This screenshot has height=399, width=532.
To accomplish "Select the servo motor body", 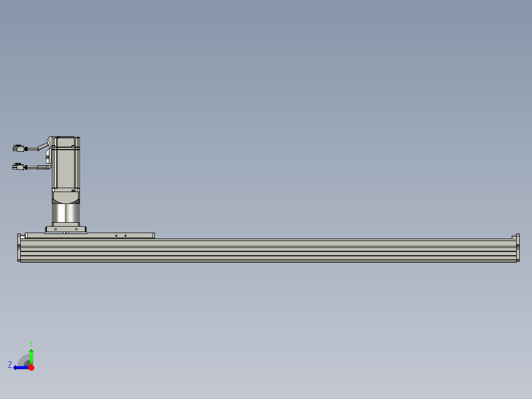I will point(66,163).
